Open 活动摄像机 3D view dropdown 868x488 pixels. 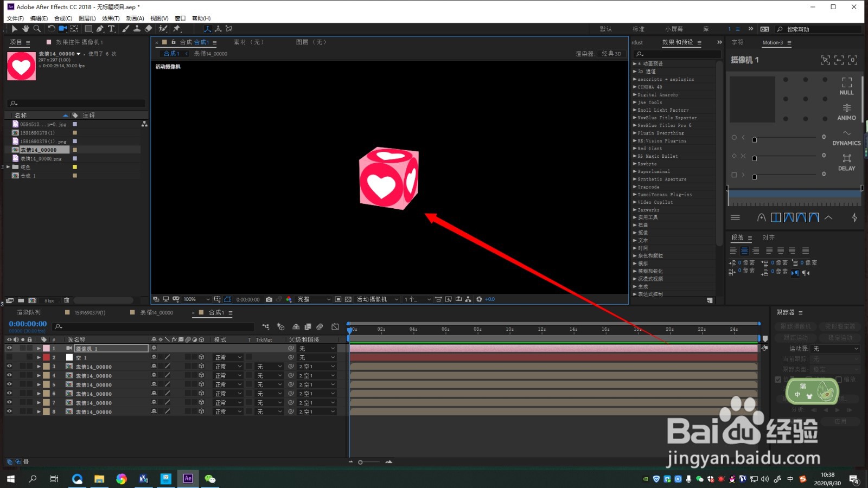pyautogui.click(x=377, y=299)
